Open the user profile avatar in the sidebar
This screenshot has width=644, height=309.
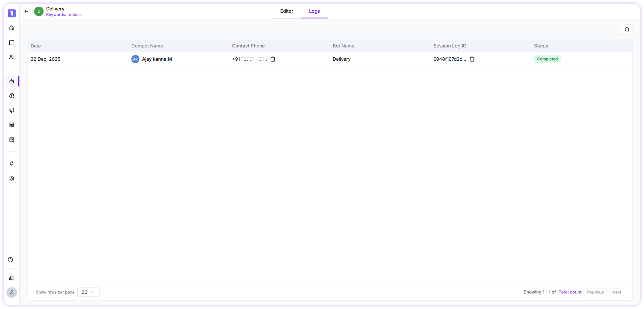(x=12, y=293)
